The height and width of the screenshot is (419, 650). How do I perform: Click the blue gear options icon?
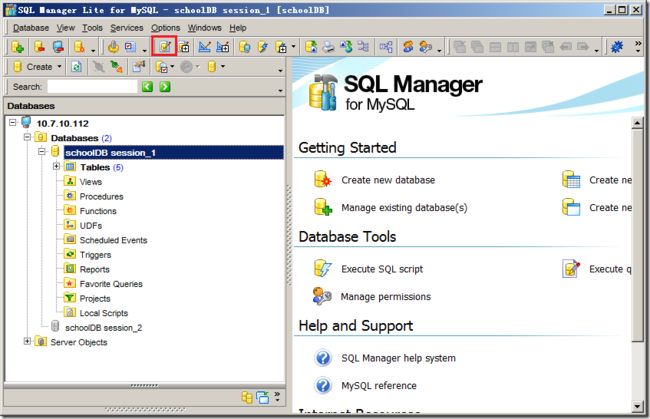click(617, 47)
